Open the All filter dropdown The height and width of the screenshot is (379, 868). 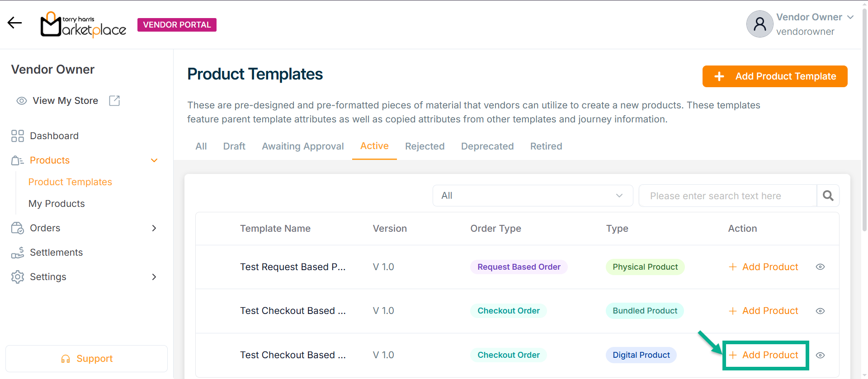[532, 196]
